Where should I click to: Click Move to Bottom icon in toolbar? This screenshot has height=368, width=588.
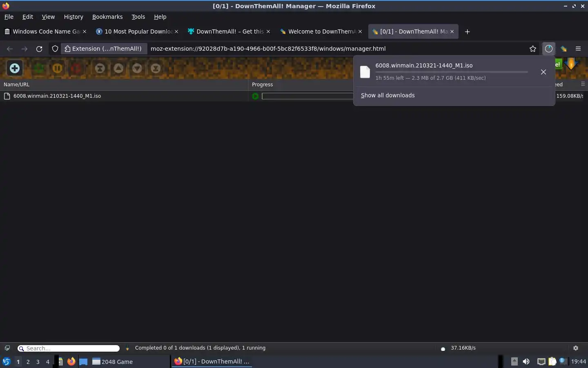click(156, 68)
